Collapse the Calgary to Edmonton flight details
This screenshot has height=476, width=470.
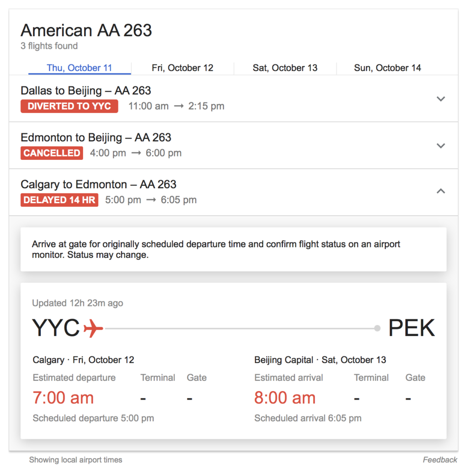pyautogui.click(x=441, y=191)
